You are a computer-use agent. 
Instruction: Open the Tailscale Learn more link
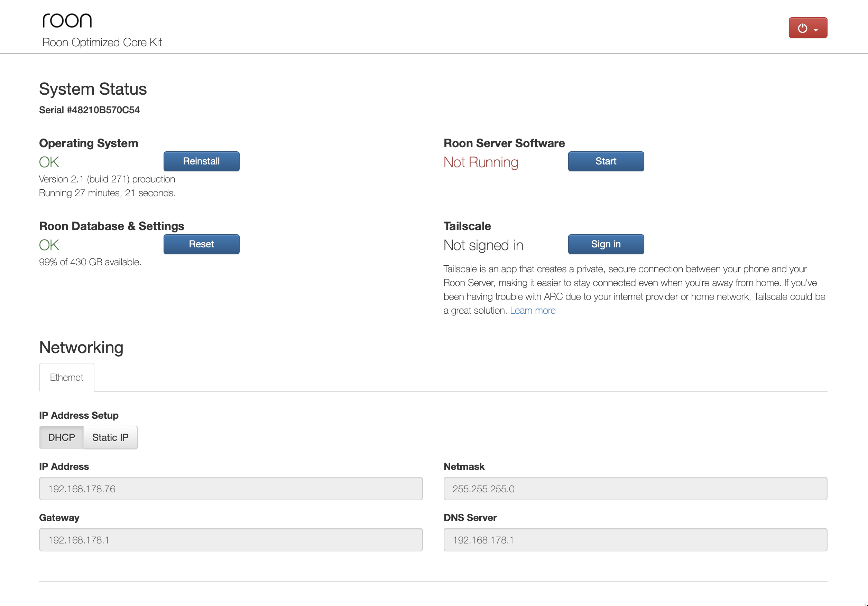532,310
